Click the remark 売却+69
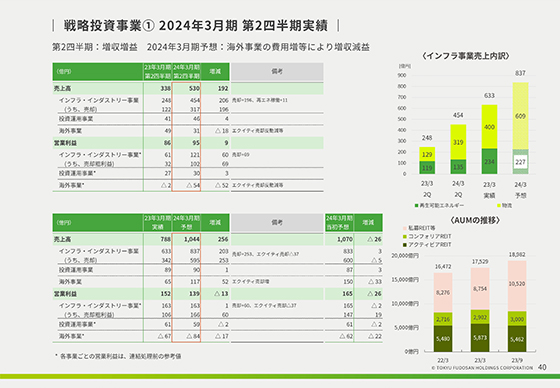The width and height of the screenshot is (560, 388). click(x=241, y=155)
